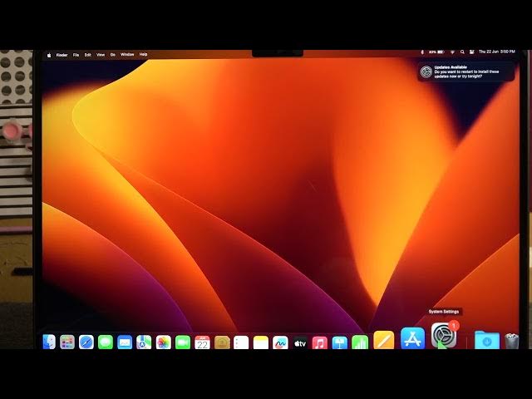
Task: Launch Maps from the Dock
Action: tap(144, 342)
